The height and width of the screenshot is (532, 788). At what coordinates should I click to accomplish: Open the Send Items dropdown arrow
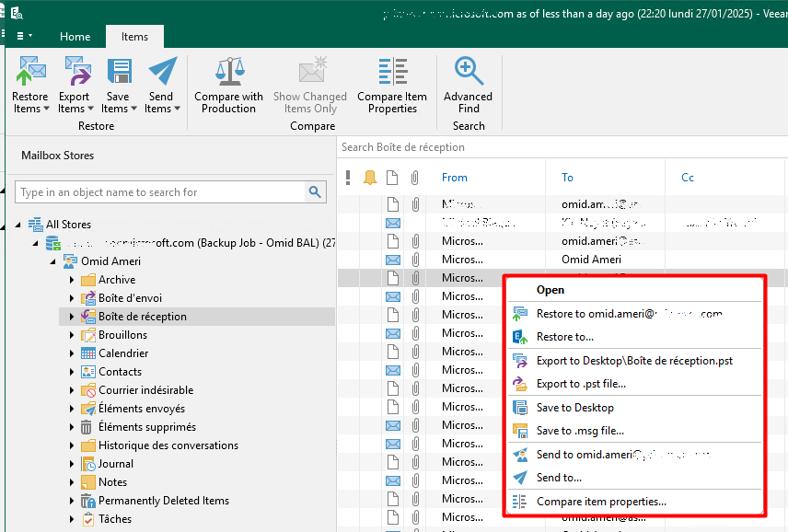177,109
